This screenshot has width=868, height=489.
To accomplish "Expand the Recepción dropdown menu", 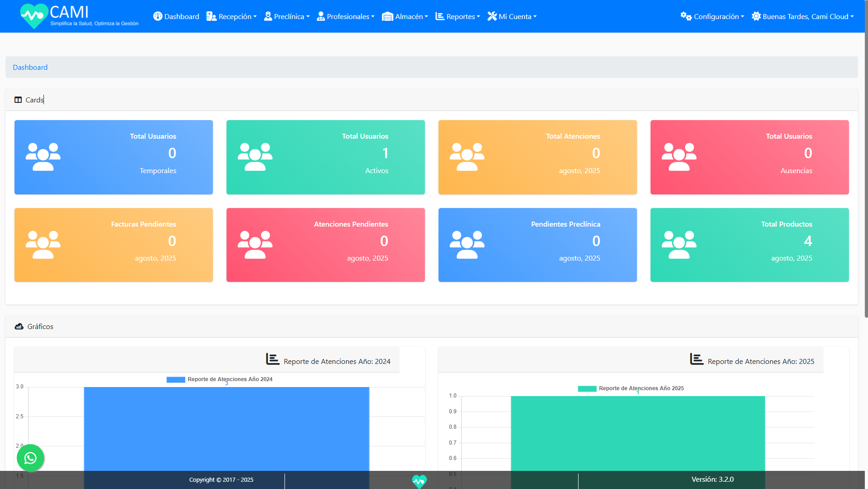I will click(231, 16).
